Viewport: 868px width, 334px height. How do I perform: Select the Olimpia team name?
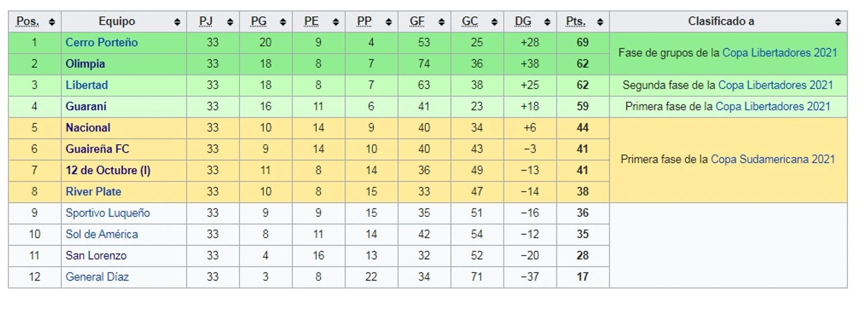coord(86,64)
